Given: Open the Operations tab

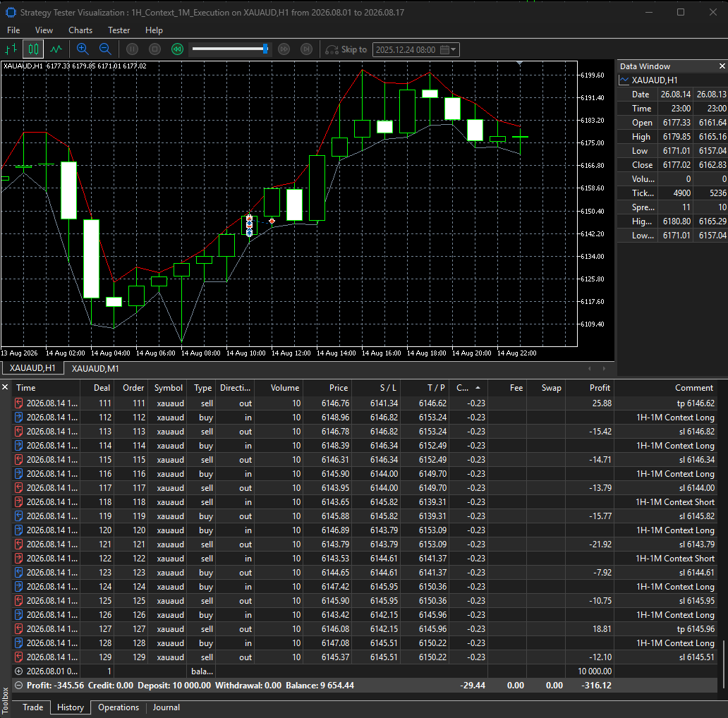Looking at the screenshot, I should pos(119,707).
